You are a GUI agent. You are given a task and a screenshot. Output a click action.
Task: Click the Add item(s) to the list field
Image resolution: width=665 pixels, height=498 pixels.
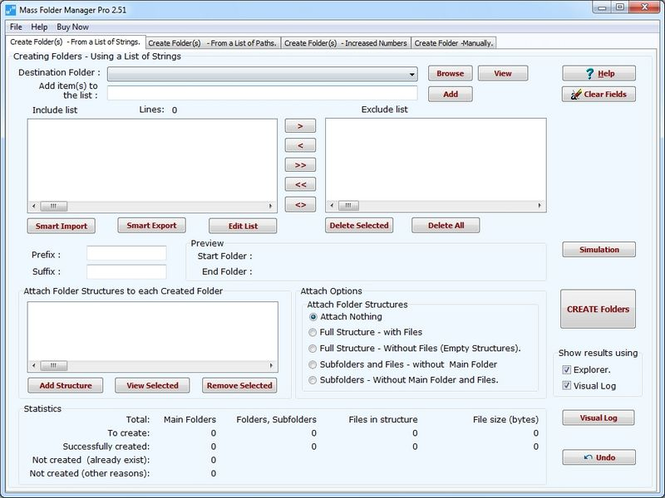[262, 93]
